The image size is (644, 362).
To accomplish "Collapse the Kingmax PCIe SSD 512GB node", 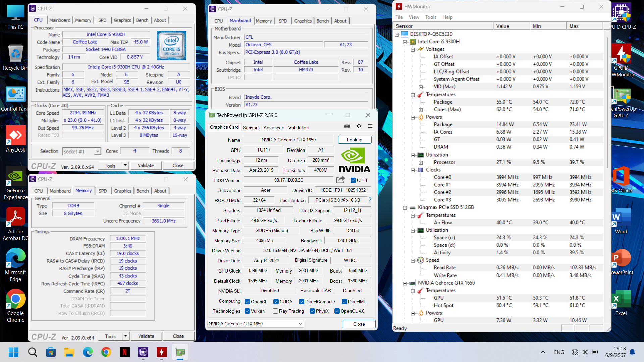I will pos(405,208).
